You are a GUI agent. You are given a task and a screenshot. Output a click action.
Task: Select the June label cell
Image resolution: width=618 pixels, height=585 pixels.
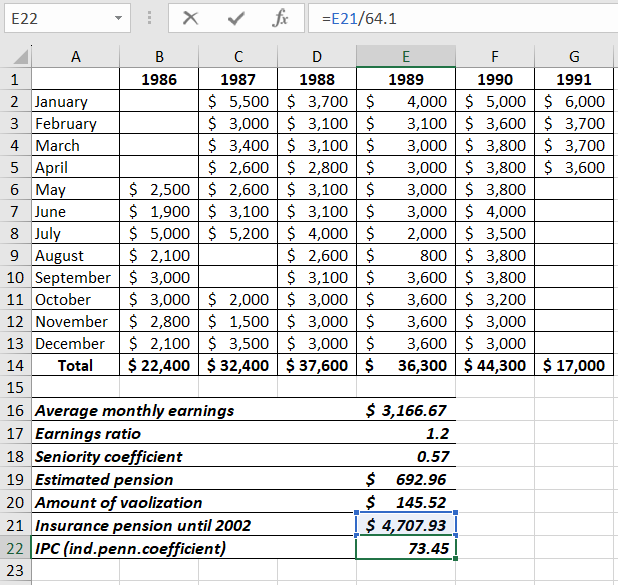tap(76, 212)
